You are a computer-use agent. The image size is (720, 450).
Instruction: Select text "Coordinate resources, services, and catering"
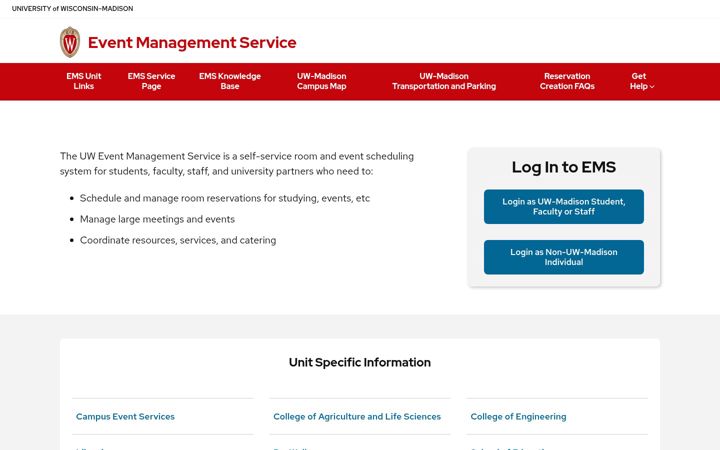click(x=178, y=240)
